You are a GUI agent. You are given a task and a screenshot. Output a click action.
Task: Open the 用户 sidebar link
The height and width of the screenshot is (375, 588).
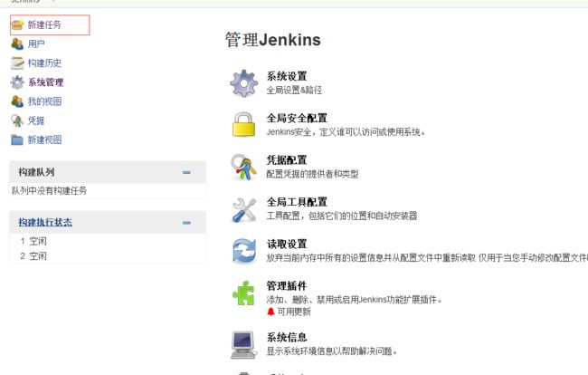pos(36,43)
